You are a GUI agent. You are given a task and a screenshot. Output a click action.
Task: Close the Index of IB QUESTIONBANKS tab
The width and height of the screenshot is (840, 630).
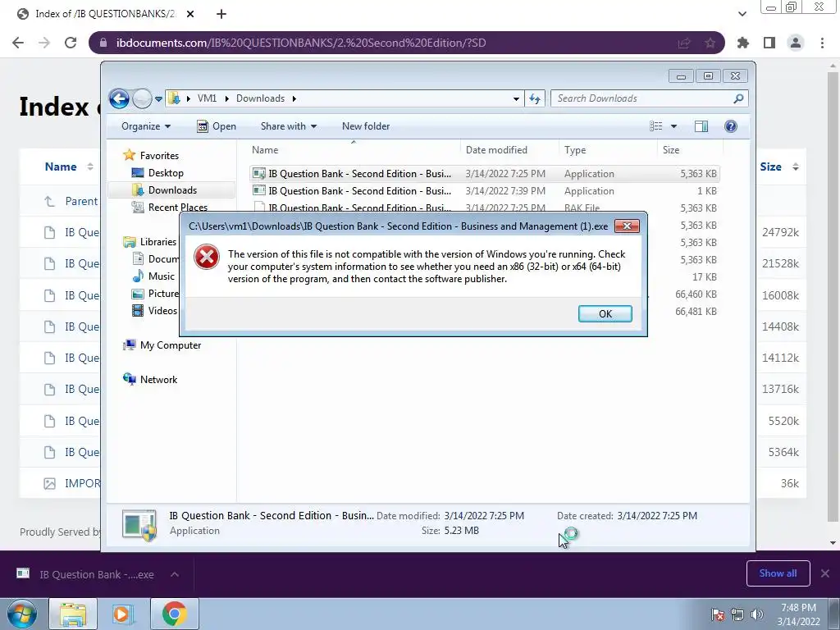(x=190, y=15)
